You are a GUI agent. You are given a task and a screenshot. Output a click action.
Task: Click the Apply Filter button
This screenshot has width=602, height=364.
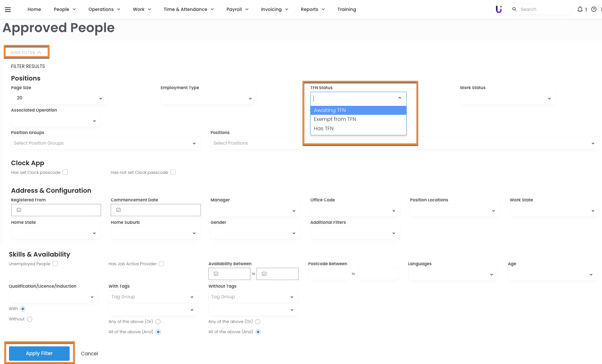coord(39,353)
